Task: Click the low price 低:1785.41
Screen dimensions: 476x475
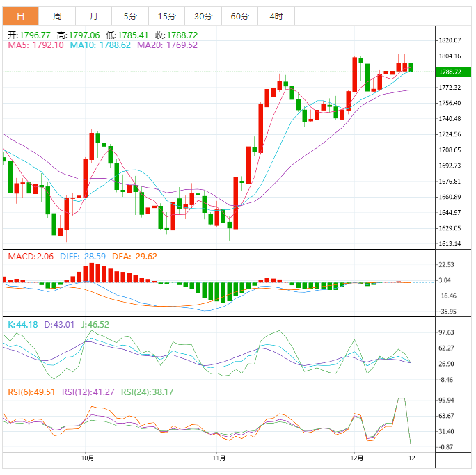Action: pos(127,35)
